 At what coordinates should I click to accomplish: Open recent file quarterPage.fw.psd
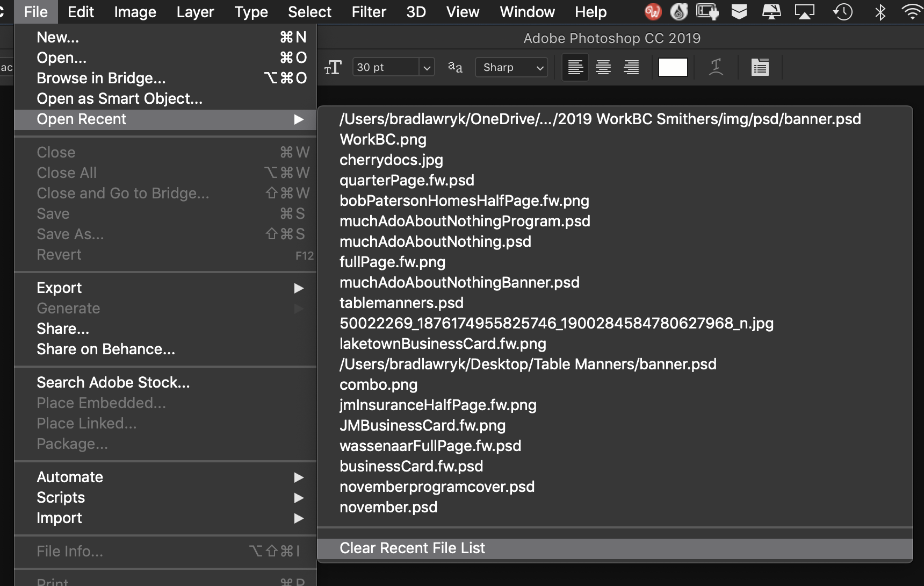615,181
